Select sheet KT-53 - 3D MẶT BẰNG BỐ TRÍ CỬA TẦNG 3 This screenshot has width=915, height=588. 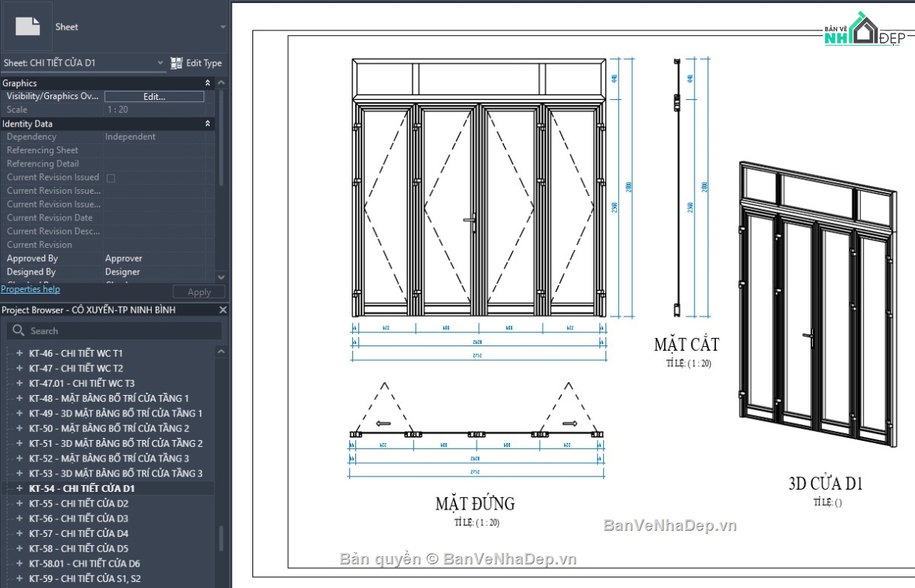click(x=116, y=474)
